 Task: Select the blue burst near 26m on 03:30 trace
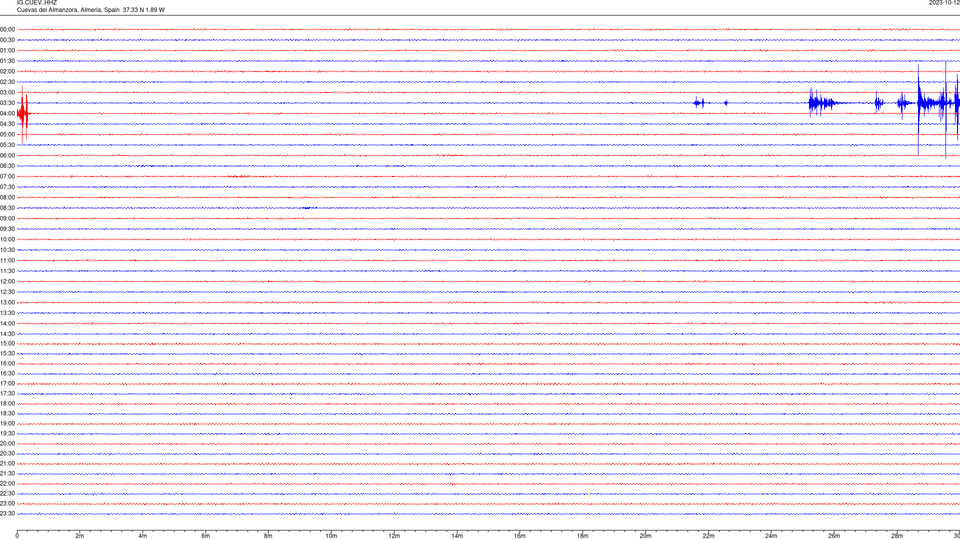coord(822,103)
